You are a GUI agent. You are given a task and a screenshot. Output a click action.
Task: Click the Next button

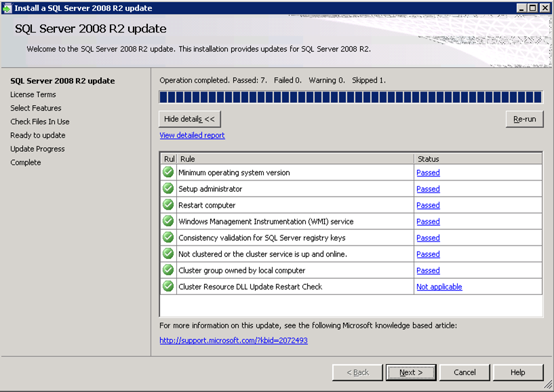[x=411, y=372]
